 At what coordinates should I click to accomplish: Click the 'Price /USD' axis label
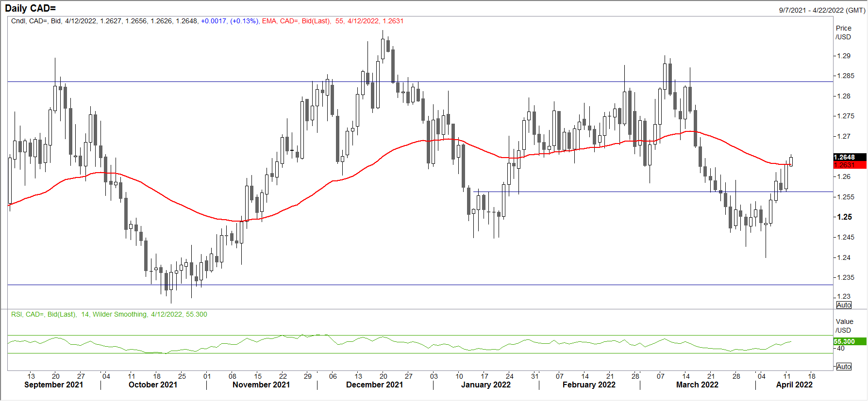(844, 32)
